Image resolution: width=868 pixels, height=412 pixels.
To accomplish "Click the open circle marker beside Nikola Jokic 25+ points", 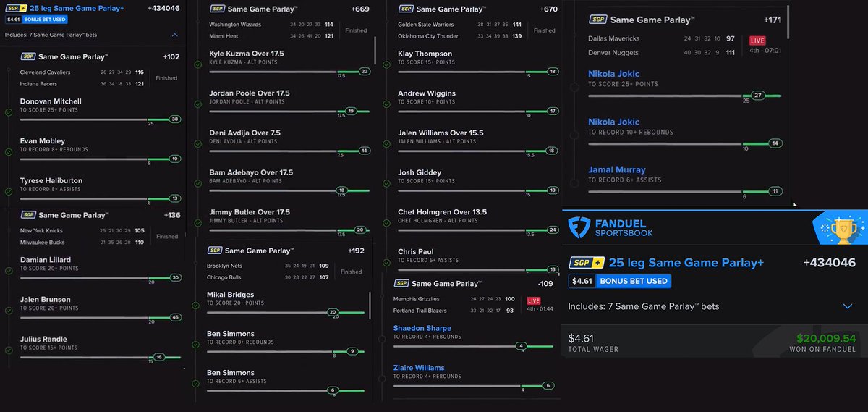I will tap(574, 87).
